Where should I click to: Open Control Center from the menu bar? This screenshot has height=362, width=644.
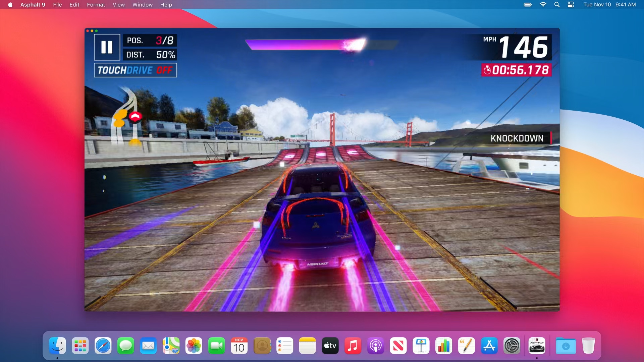click(571, 5)
